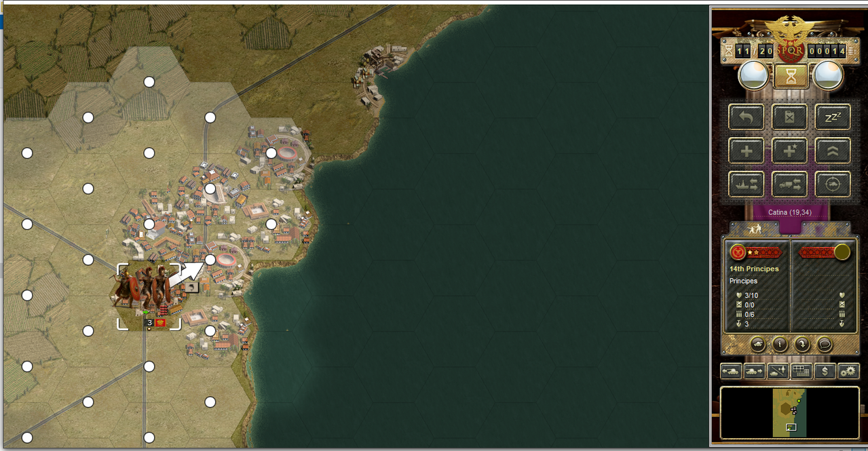Toggle air and ground view button
Image resolution: width=868 pixels, height=451 pixels.
(778, 371)
